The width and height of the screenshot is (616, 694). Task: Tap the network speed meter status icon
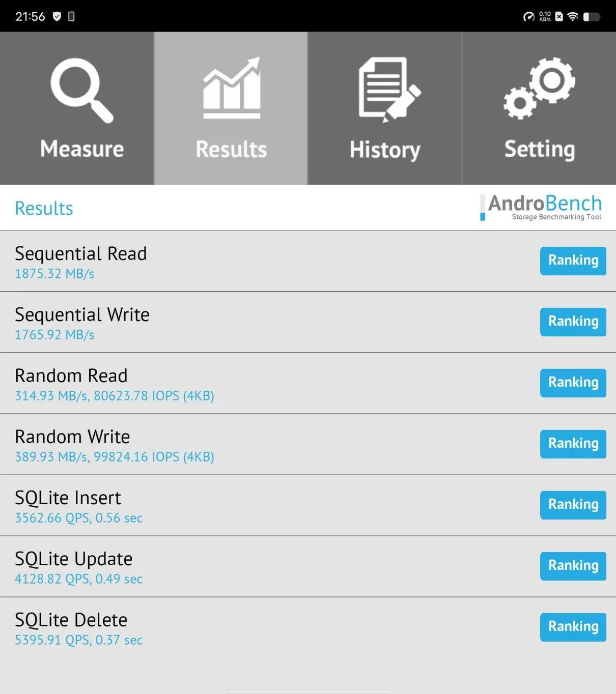529,17
